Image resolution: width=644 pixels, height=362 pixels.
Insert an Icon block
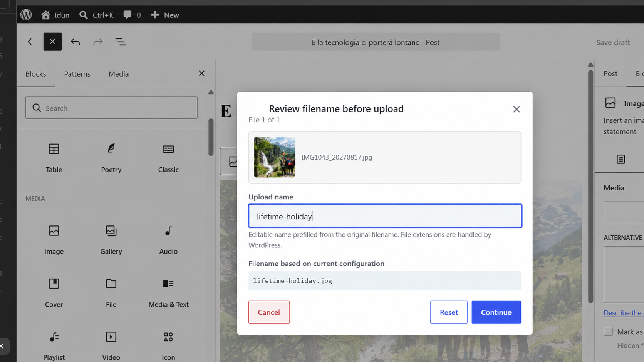[168, 346]
